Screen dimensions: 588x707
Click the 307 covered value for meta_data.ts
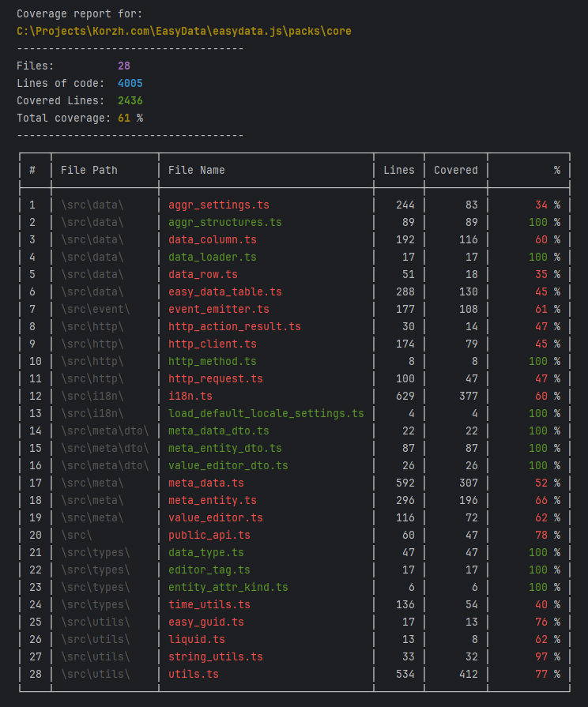[x=469, y=483]
